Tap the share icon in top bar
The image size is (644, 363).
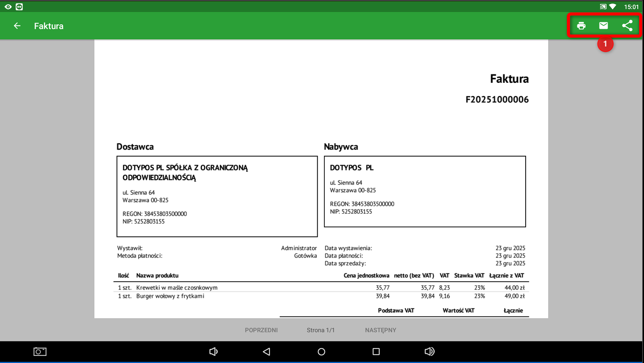[x=627, y=26]
